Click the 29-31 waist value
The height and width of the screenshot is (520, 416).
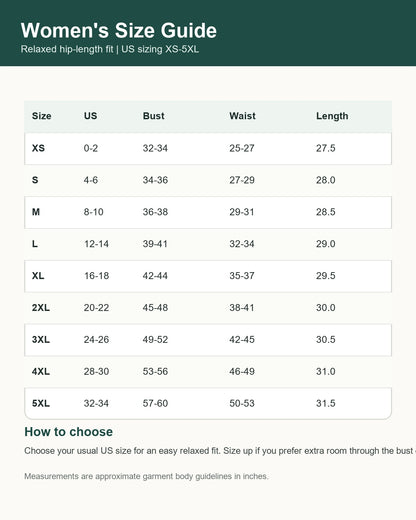point(242,212)
